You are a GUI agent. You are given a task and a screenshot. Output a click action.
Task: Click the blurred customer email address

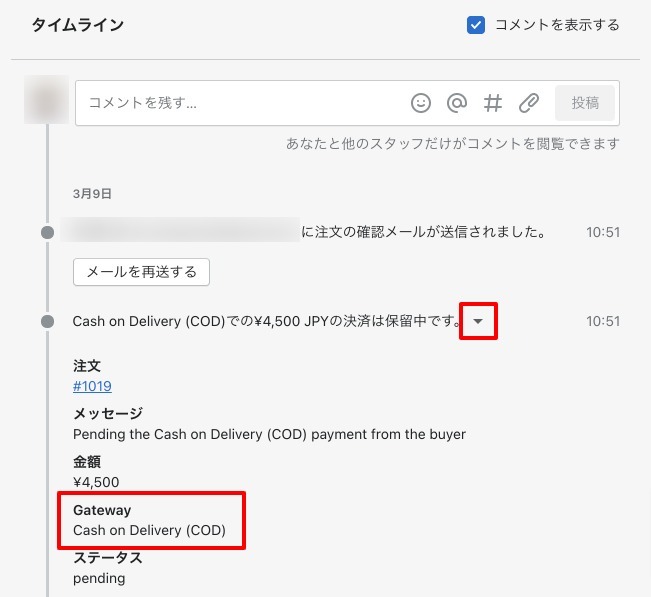[180, 229]
